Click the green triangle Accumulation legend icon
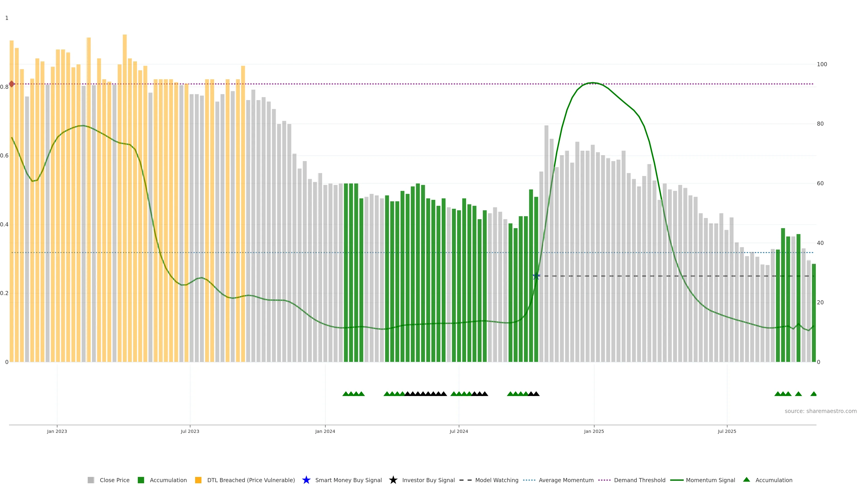Viewport: 868px width, 488px height. (746, 480)
